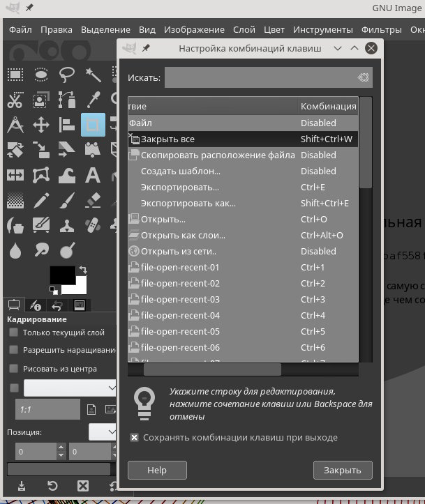Select the 'Экспортировать как…' row
Screen dimensions: 425x504
pyautogui.click(x=243, y=204)
